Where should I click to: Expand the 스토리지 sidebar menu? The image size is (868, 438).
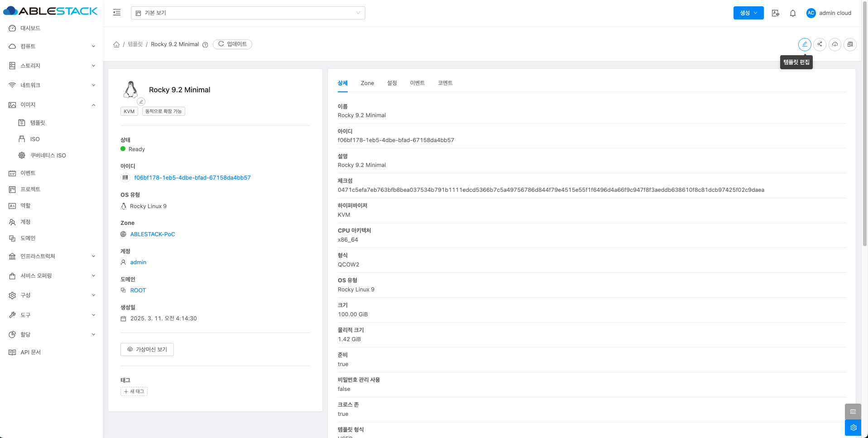(x=51, y=66)
